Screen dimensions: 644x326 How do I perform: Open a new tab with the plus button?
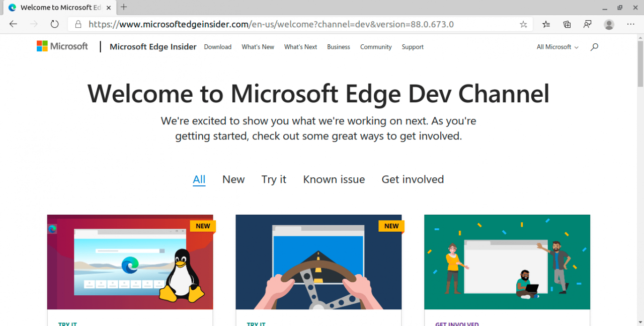click(x=124, y=7)
